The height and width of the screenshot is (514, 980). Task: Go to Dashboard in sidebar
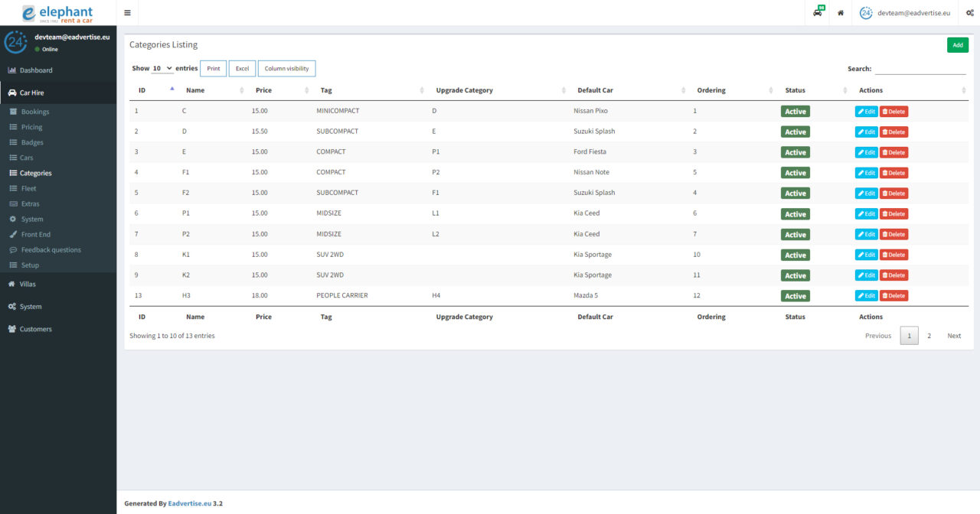(35, 70)
